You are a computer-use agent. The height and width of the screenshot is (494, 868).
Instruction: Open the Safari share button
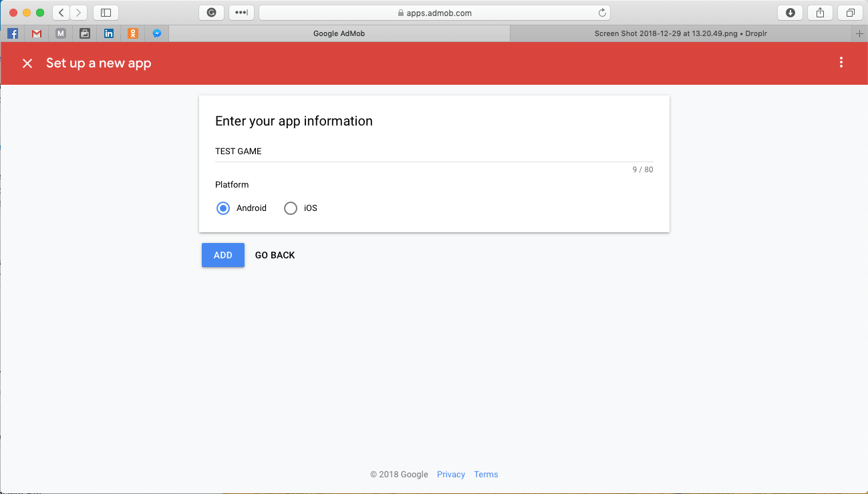[x=821, y=13]
